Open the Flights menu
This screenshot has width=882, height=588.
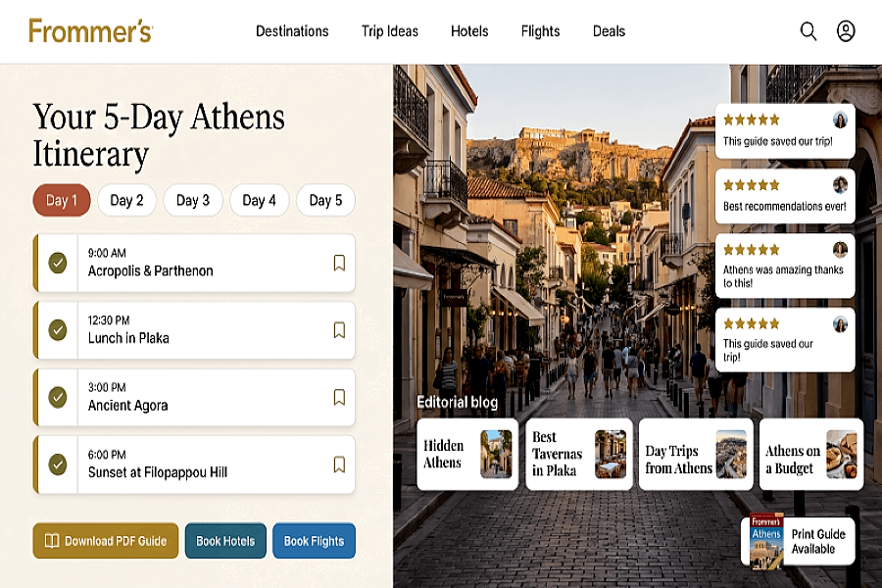click(x=541, y=31)
